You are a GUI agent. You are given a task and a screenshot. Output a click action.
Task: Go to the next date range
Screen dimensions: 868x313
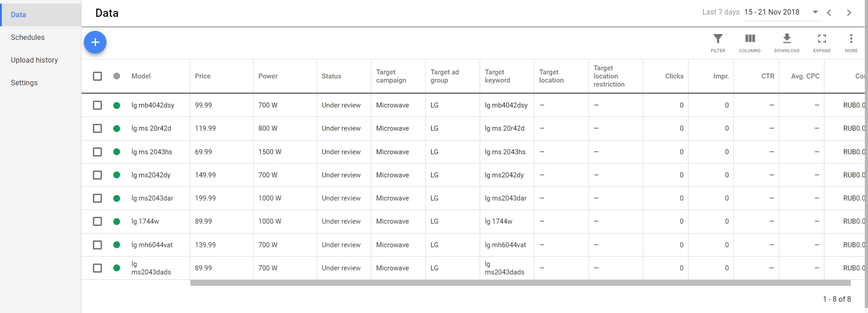849,13
